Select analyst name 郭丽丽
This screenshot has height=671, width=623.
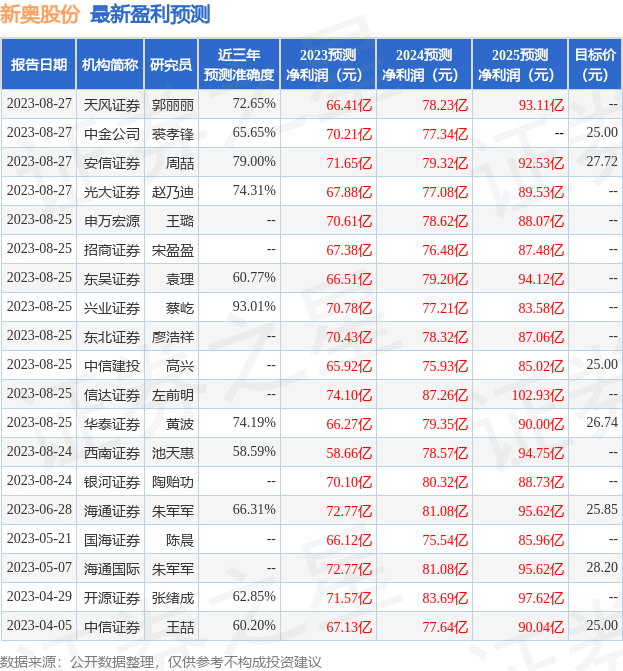(x=173, y=105)
